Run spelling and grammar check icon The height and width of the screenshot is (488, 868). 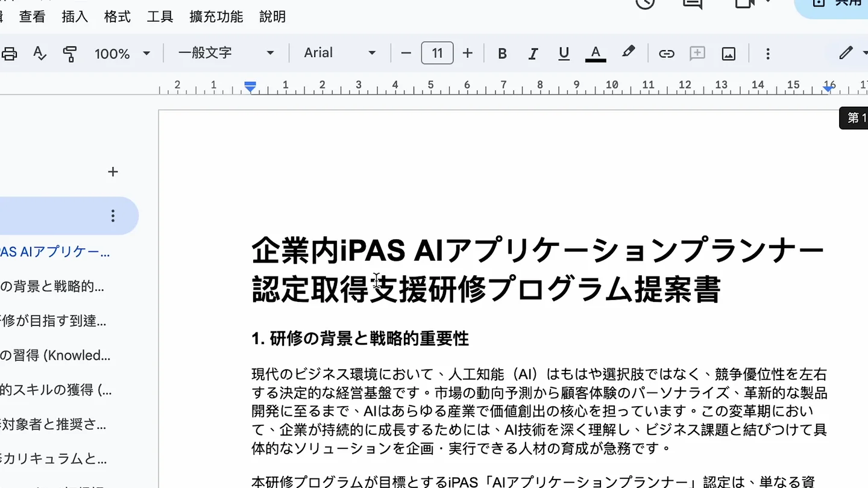[x=40, y=54]
